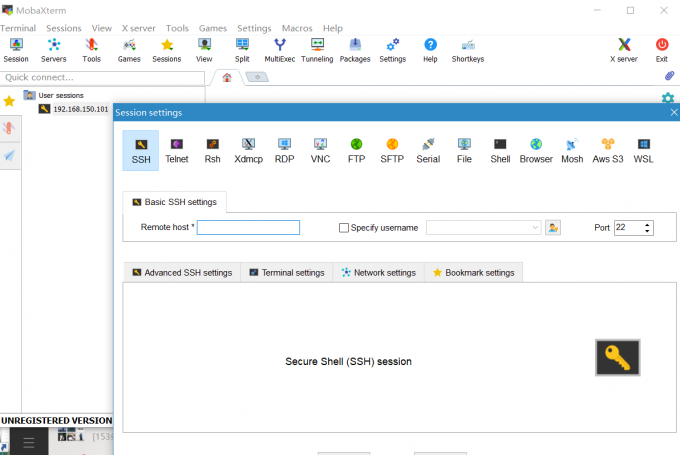680x455 pixels.
Task: Select Serial session type
Action: pyautogui.click(x=428, y=151)
